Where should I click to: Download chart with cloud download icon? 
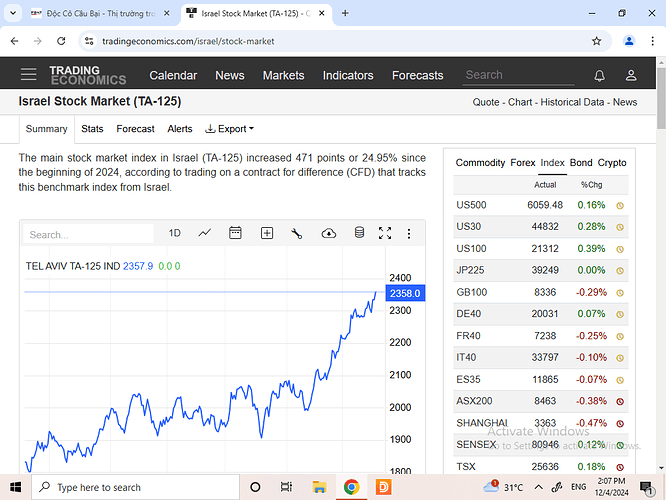329,233
